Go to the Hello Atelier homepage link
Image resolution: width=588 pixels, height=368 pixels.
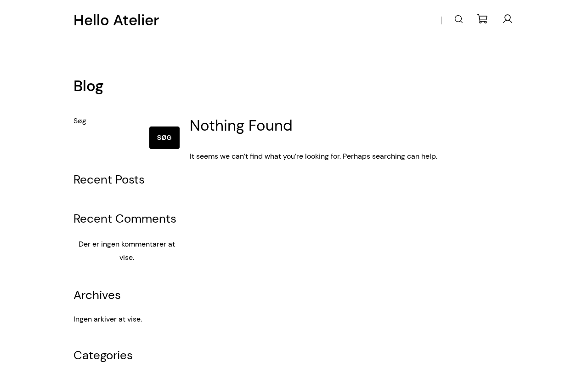(116, 20)
